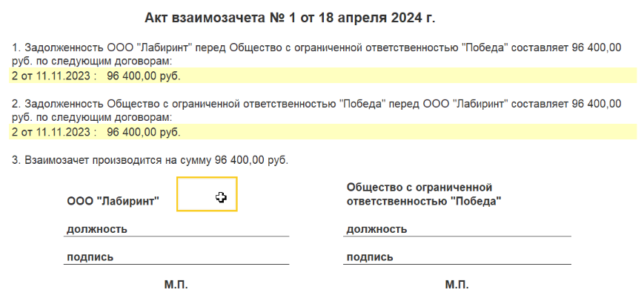Click line 3 "Взаимозачет производится на сумму"
644x304 pixels.
[x=150, y=160]
